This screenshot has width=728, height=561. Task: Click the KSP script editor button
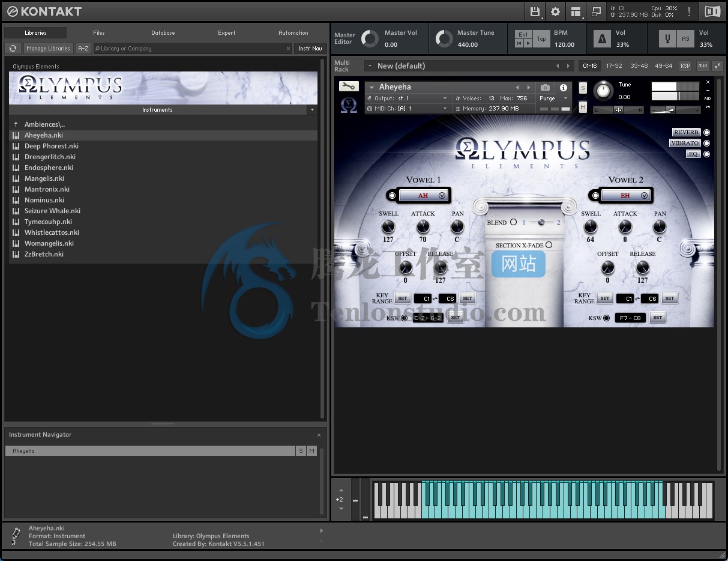tap(685, 66)
